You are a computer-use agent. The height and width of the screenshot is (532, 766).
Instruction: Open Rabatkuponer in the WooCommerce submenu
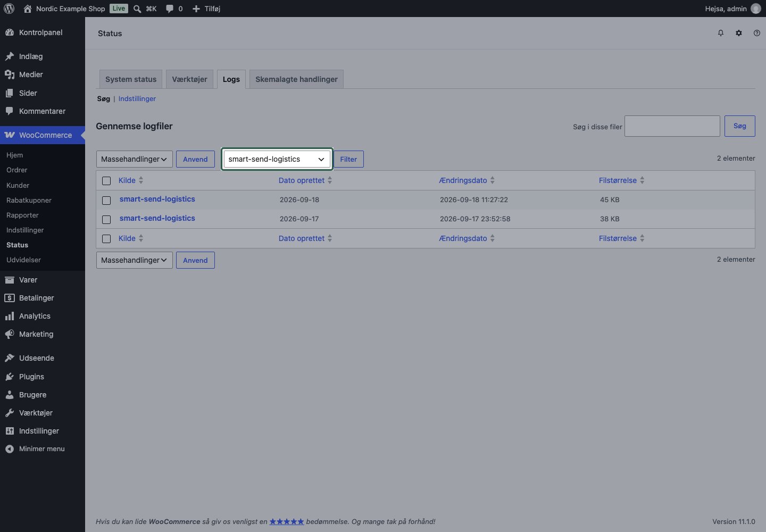click(29, 201)
